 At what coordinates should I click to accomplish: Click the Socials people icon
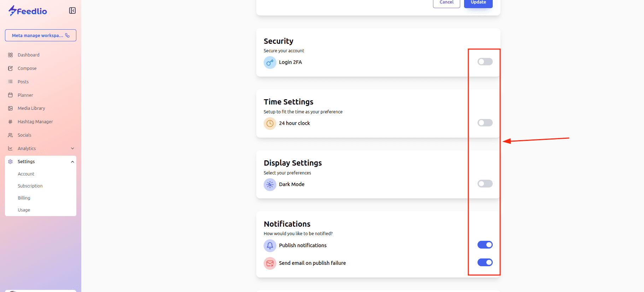(10, 135)
